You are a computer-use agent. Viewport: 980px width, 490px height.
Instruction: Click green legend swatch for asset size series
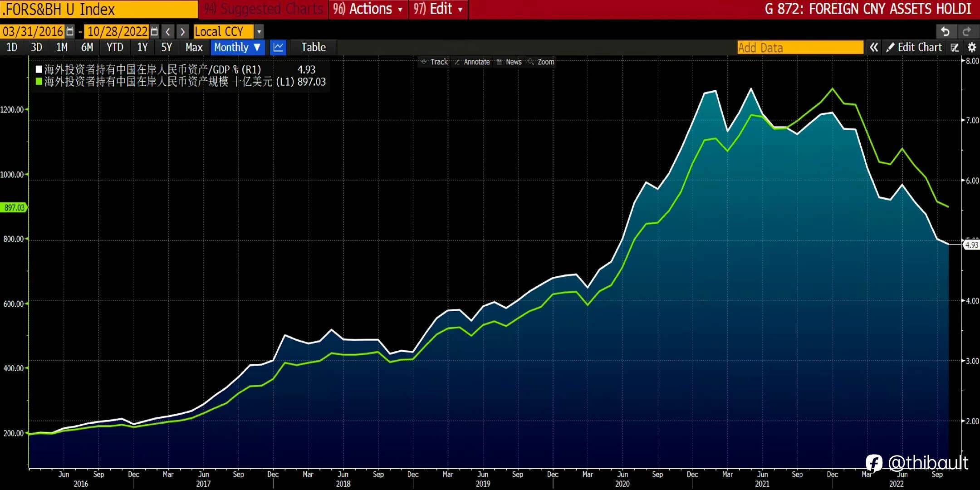point(39,82)
